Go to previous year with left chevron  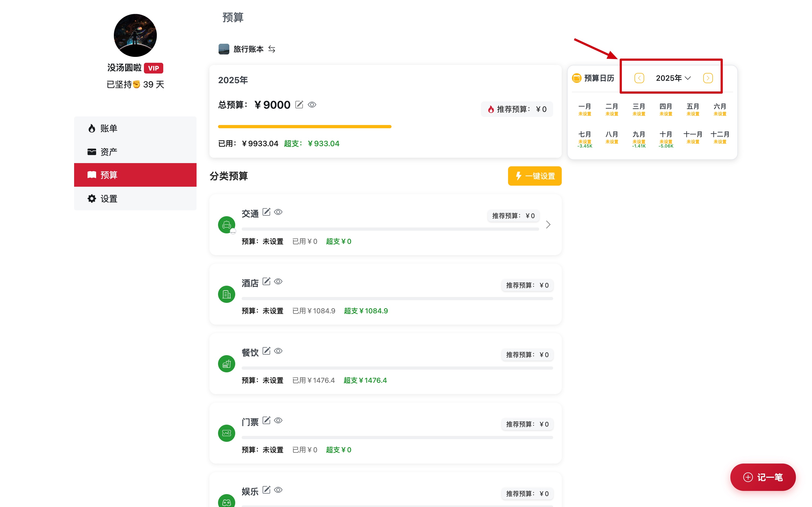tap(639, 78)
